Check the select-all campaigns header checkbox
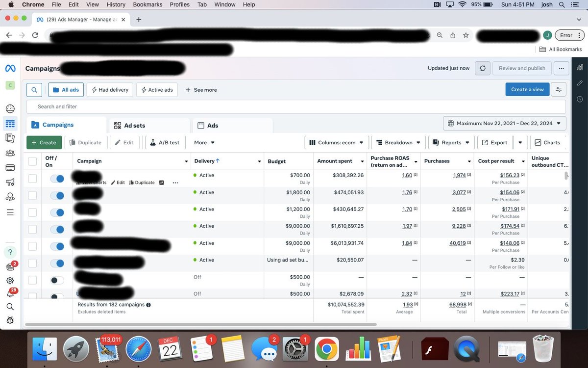This screenshot has width=588, height=368. 32,161
